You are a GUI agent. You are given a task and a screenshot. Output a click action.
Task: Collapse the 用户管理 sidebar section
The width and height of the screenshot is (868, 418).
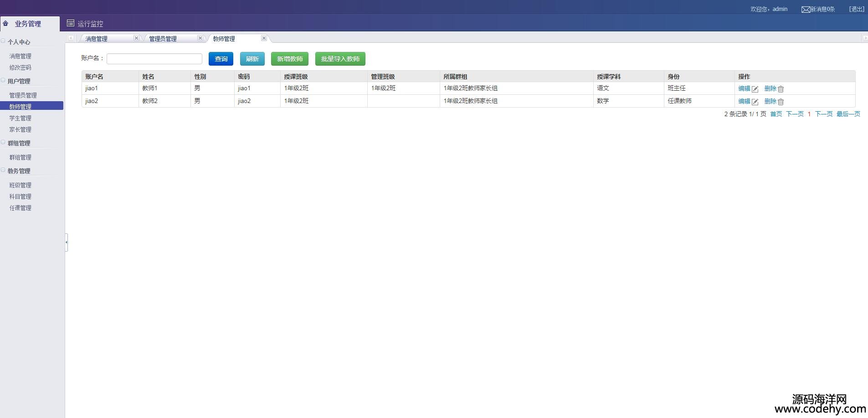3,81
